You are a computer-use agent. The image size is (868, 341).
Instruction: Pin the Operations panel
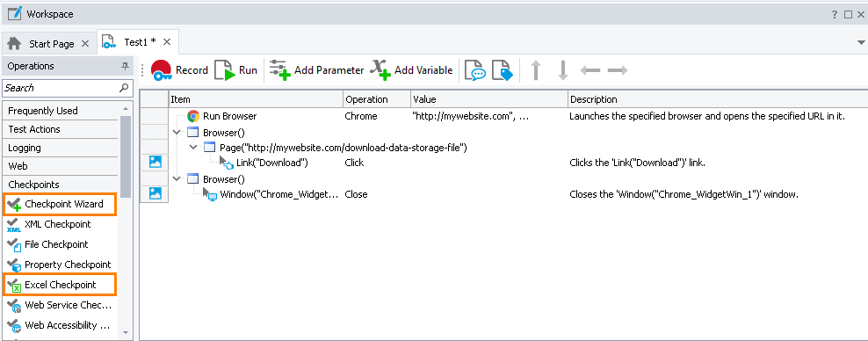click(x=125, y=67)
